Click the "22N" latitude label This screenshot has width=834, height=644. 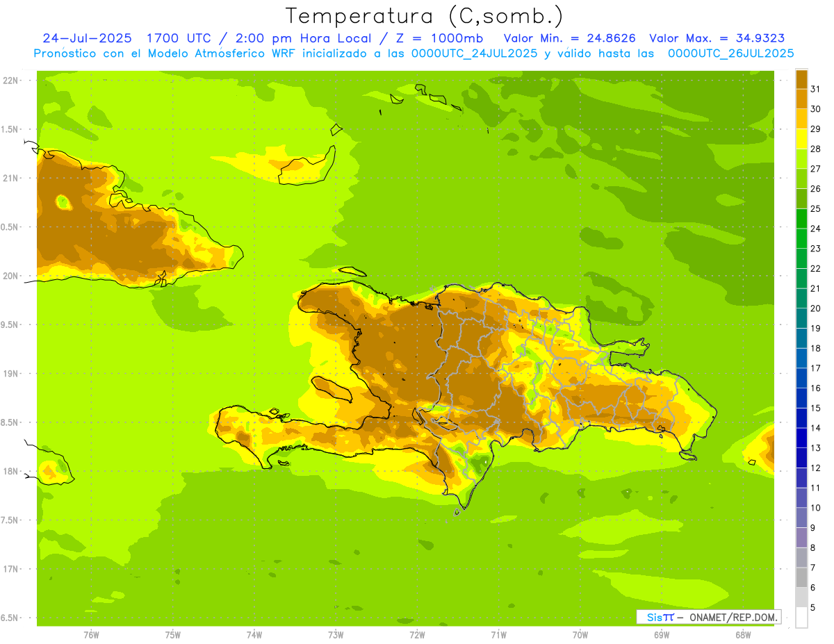click(11, 81)
